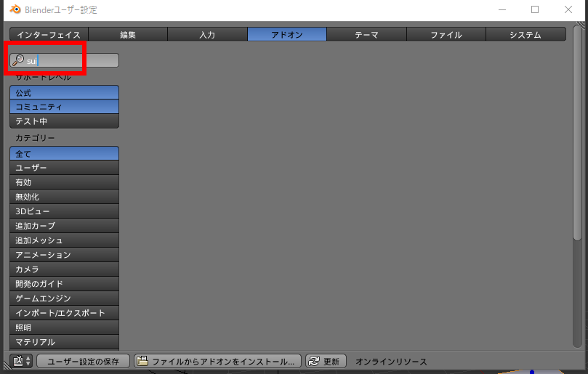Choose インポート/エクスポート category
This screenshot has width=588, height=374.
pyautogui.click(x=65, y=313)
